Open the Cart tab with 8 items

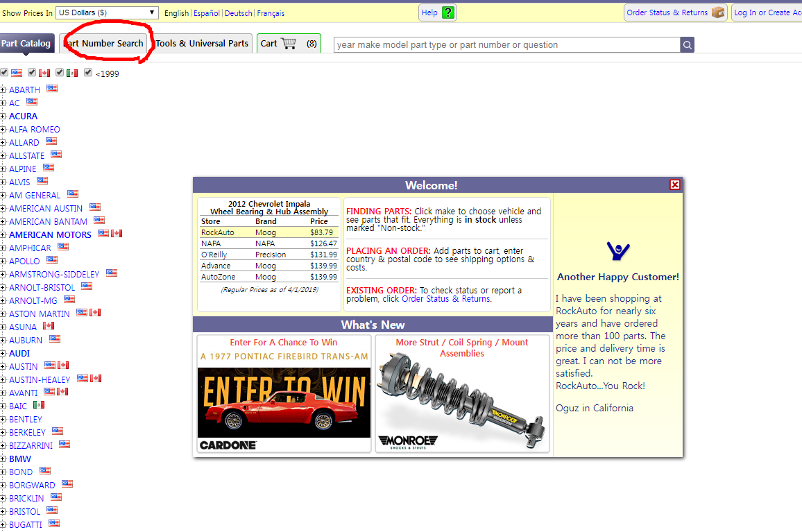point(289,44)
